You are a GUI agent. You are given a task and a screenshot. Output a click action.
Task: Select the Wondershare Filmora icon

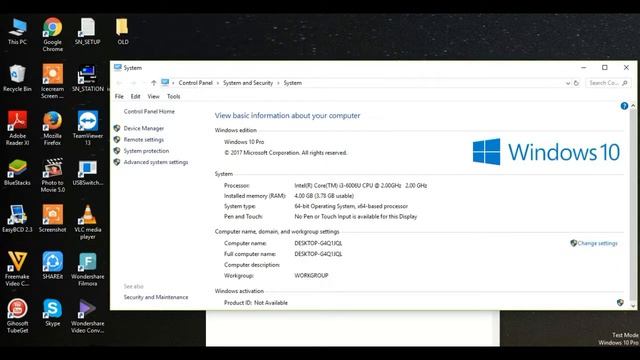[87, 269]
